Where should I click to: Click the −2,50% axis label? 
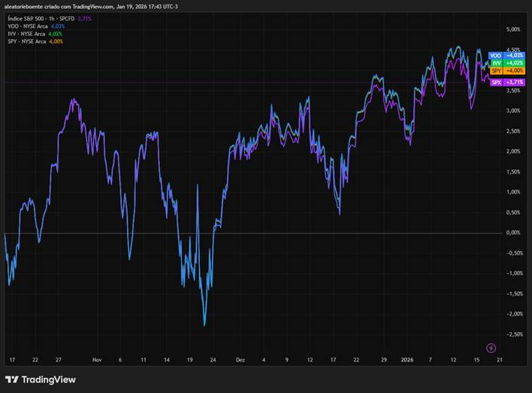coord(515,334)
